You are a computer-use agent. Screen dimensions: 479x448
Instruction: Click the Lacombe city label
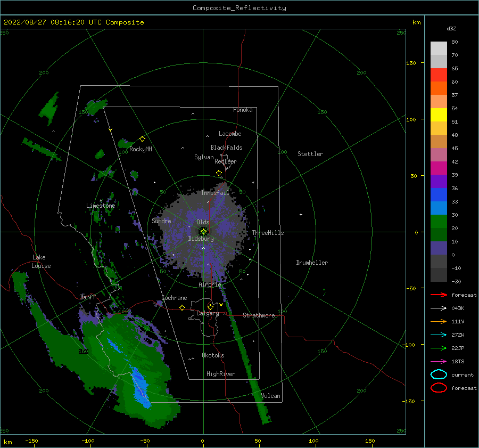click(x=230, y=134)
